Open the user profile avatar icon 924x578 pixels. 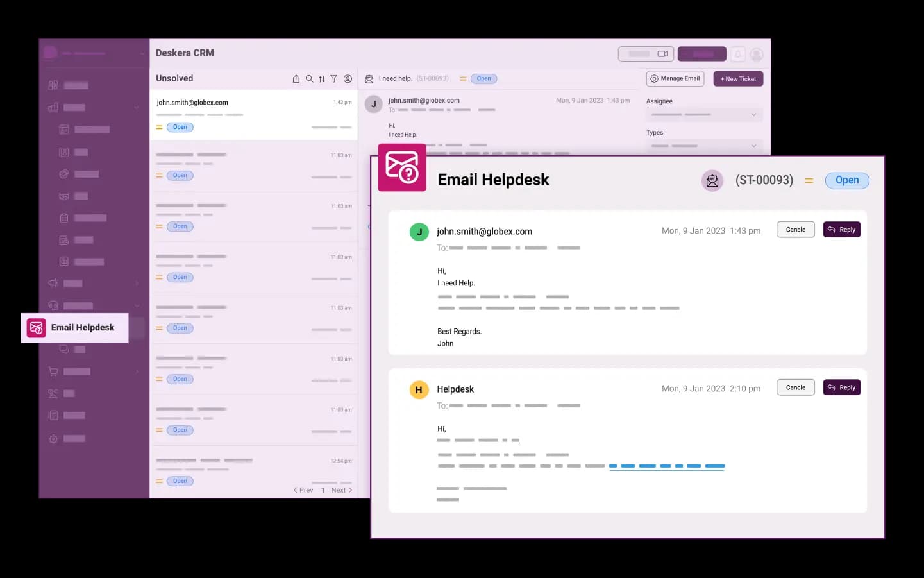point(757,54)
